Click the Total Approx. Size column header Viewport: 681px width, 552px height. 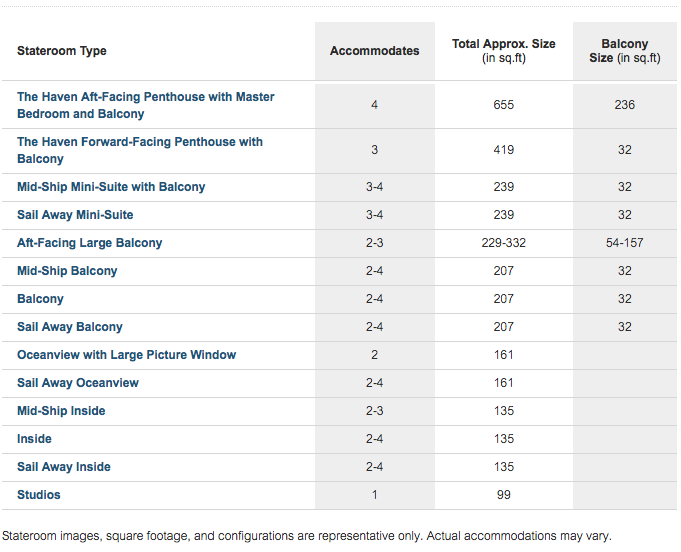[504, 51]
